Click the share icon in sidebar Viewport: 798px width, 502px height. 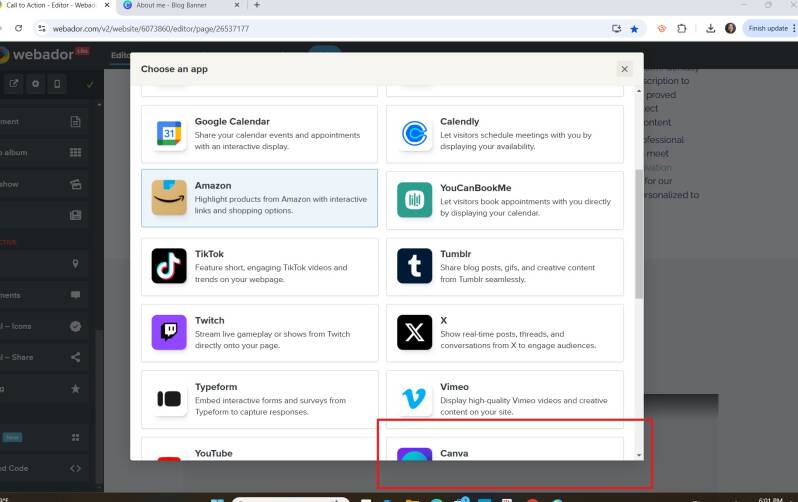pos(75,357)
